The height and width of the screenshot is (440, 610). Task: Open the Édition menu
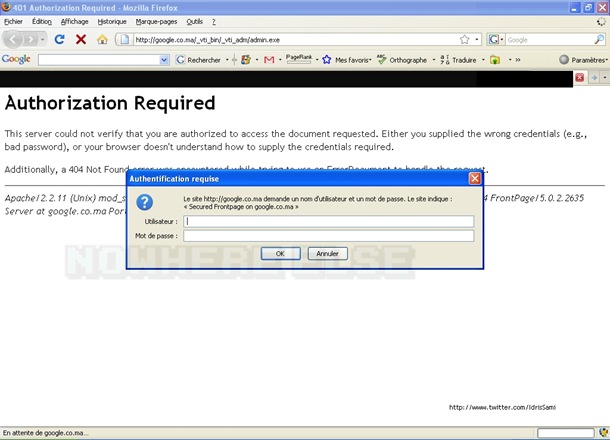click(42, 22)
